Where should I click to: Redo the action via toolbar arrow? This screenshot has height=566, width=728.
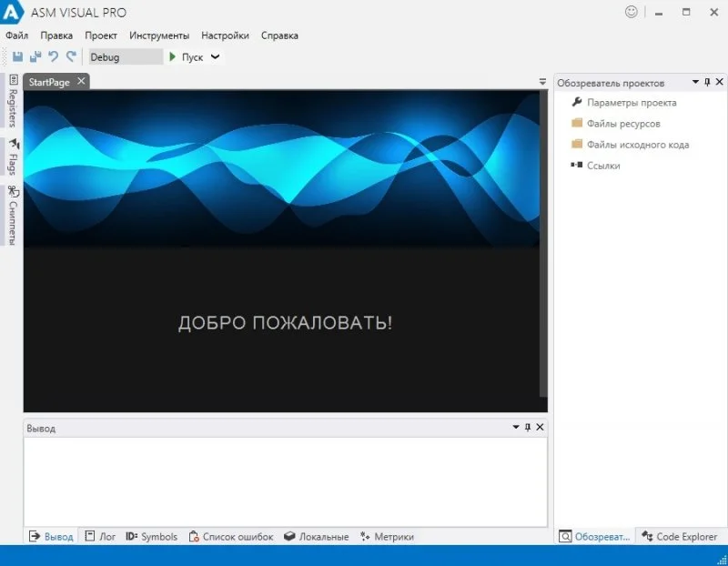click(x=71, y=56)
